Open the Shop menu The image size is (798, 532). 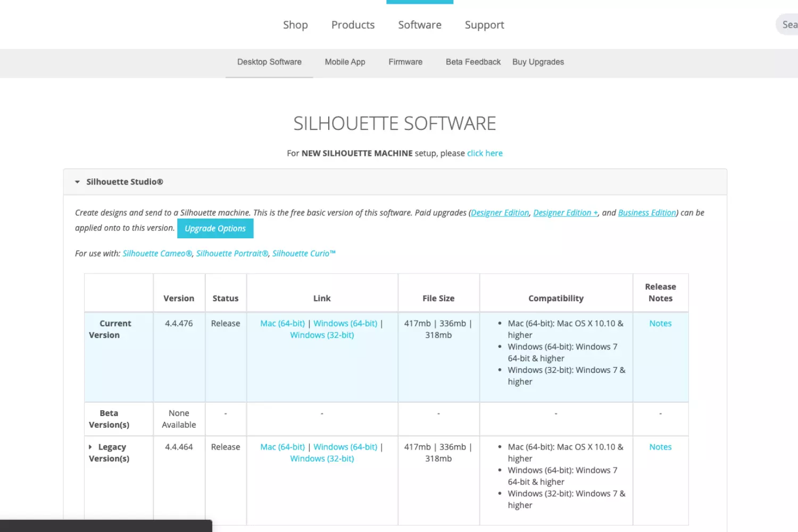click(295, 25)
